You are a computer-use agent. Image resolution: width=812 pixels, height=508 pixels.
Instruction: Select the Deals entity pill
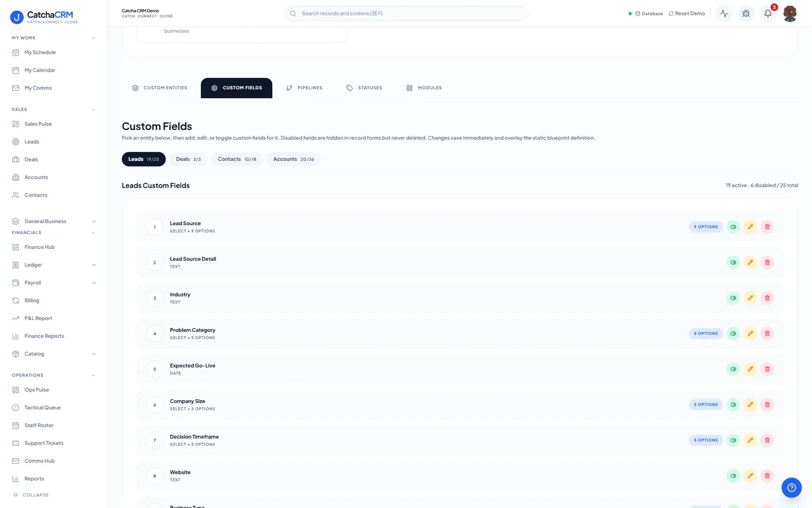point(188,159)
